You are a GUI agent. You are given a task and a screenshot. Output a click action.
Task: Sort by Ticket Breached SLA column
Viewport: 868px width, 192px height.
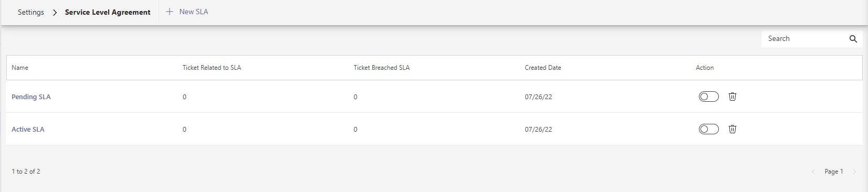(x=381, y=68)
